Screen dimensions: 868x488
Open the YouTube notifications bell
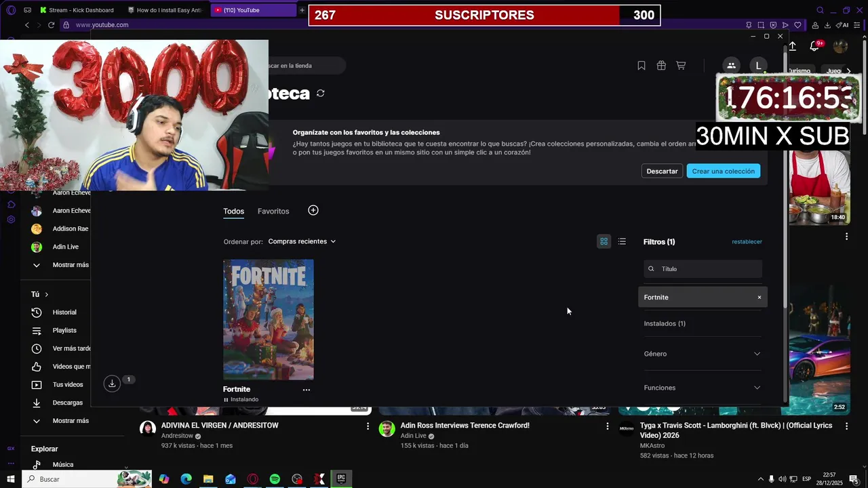pyautogui.click(x=814, y=46)
